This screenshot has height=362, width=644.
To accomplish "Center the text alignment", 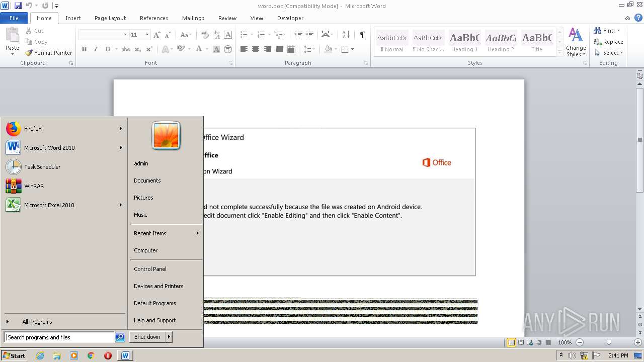I will click(256, 49).
